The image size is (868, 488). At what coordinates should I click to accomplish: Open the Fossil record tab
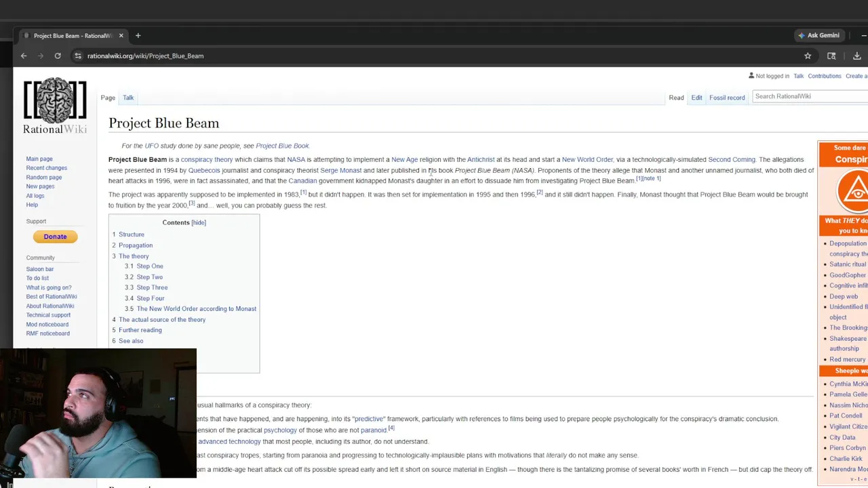727,98
